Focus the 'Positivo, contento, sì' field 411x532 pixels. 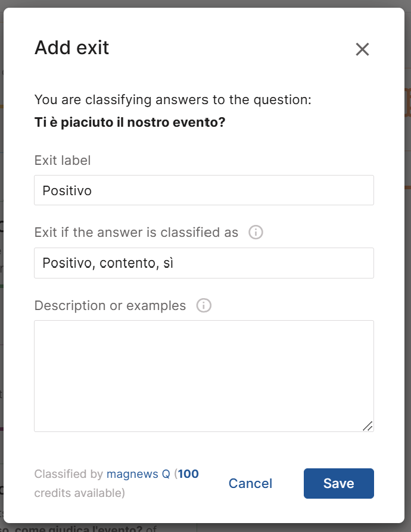(204, 263)
